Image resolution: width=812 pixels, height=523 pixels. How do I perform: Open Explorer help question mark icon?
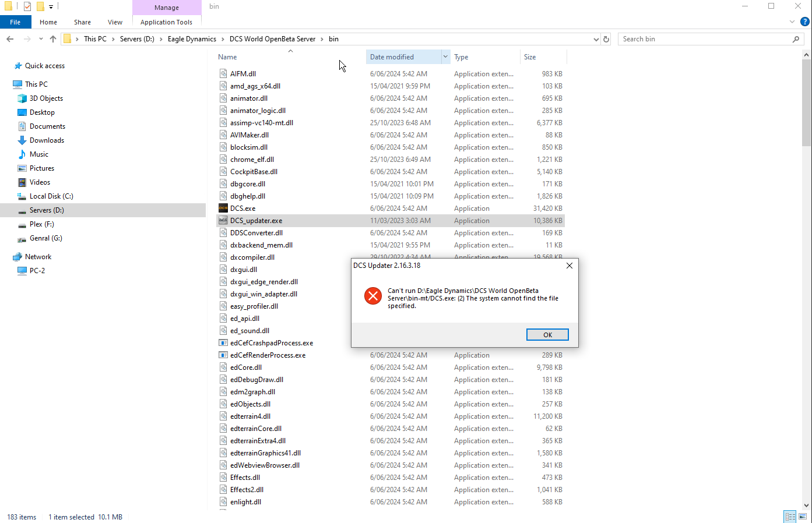pos(805,22)
